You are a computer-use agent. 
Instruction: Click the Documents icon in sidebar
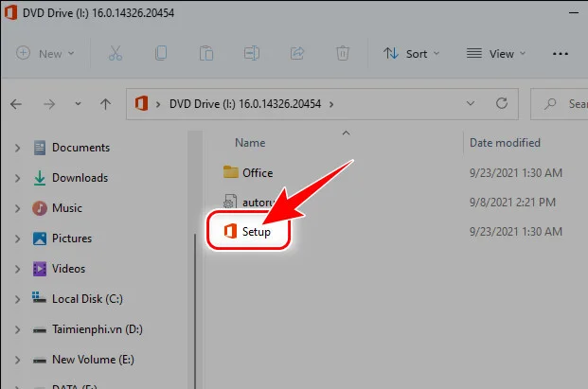(x=40, y=148)
